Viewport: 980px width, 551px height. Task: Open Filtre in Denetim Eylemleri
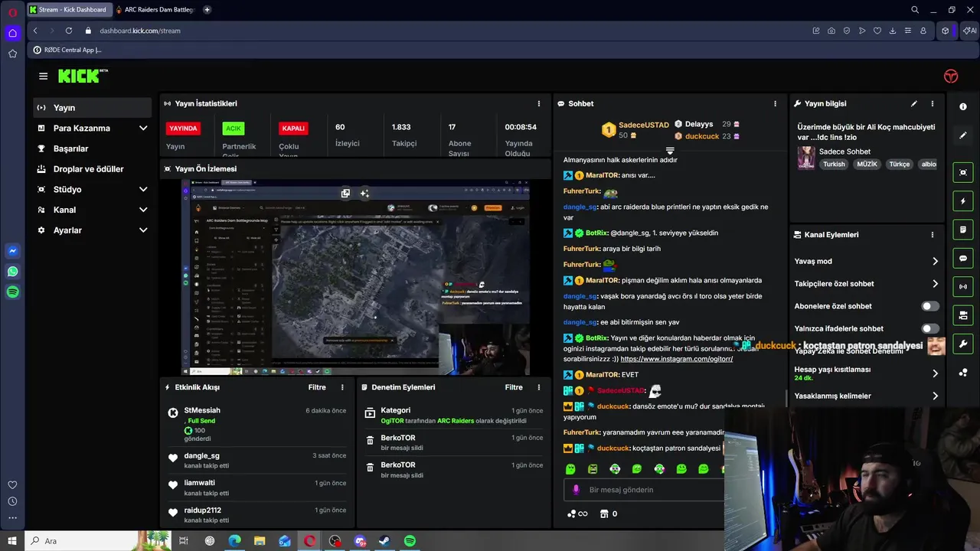coord(514,387)
